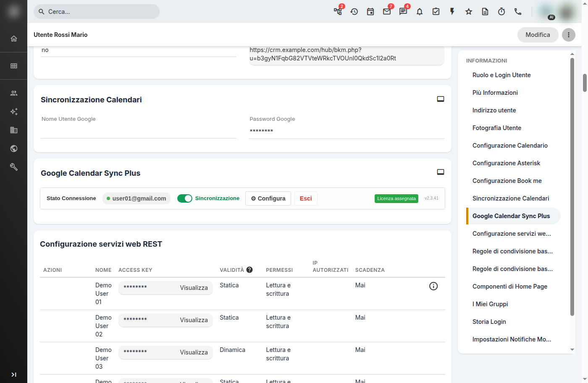
Task: Click the 'Dinamica' validity cell
Action: (233, 350)
